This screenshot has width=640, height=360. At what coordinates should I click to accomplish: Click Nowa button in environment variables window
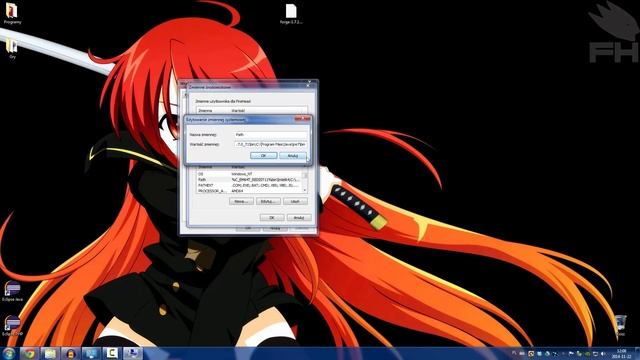pos(241,202)
